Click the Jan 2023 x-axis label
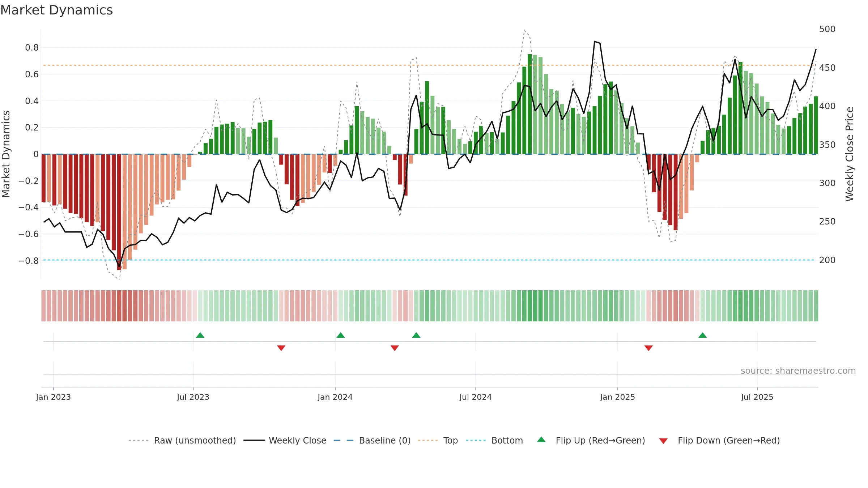Screen dimensions: 868x488 (54, 397)
